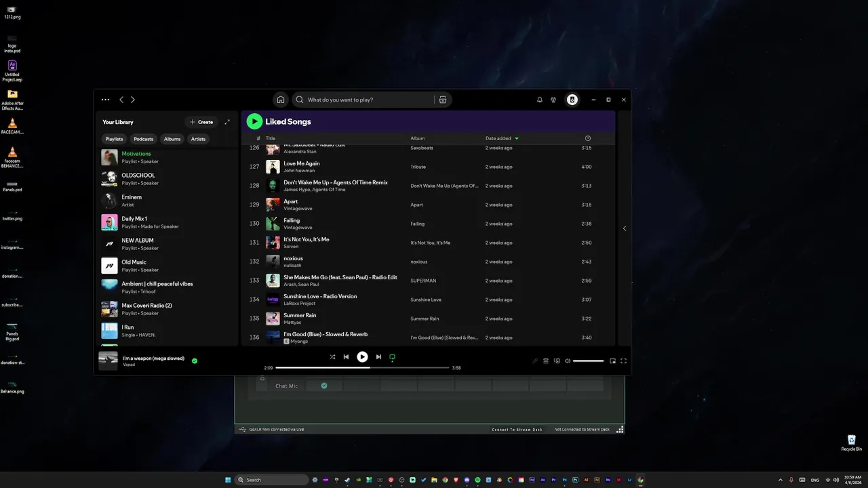Open the user profile avatar menu
The image size is (868, 488).
click(572, 100)
